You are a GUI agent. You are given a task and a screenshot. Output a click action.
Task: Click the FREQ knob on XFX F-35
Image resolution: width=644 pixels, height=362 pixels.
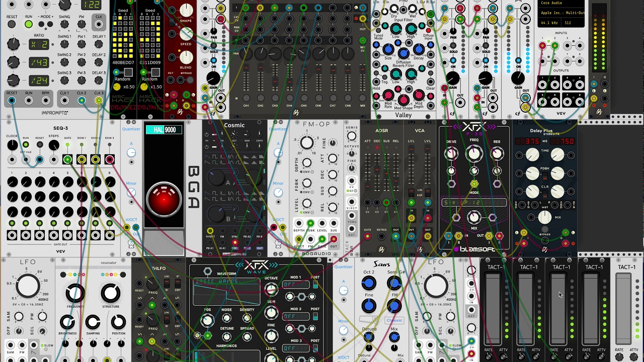474,154
